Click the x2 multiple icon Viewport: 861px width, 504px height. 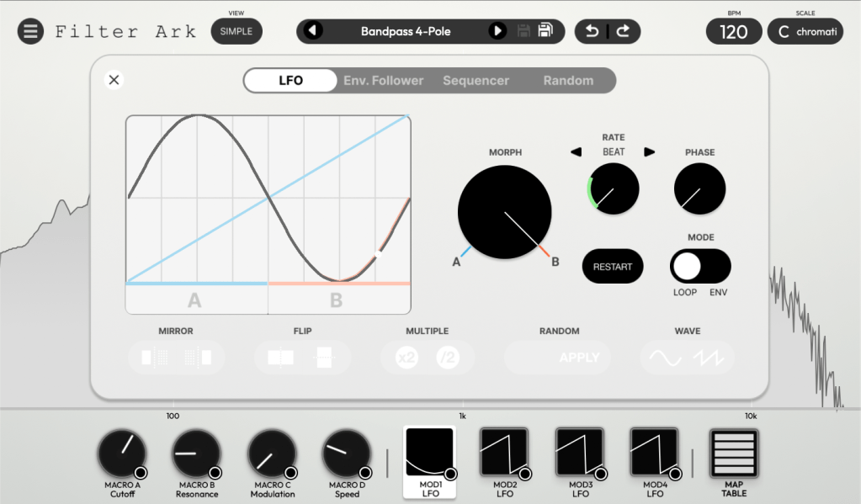point(407,358)
